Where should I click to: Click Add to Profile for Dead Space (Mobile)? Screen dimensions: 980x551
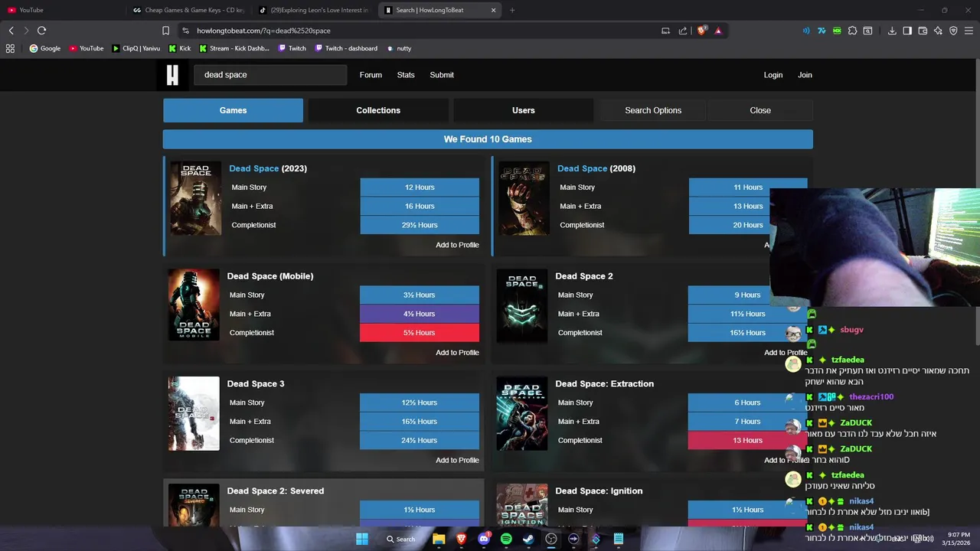click(x=457, y=353)
